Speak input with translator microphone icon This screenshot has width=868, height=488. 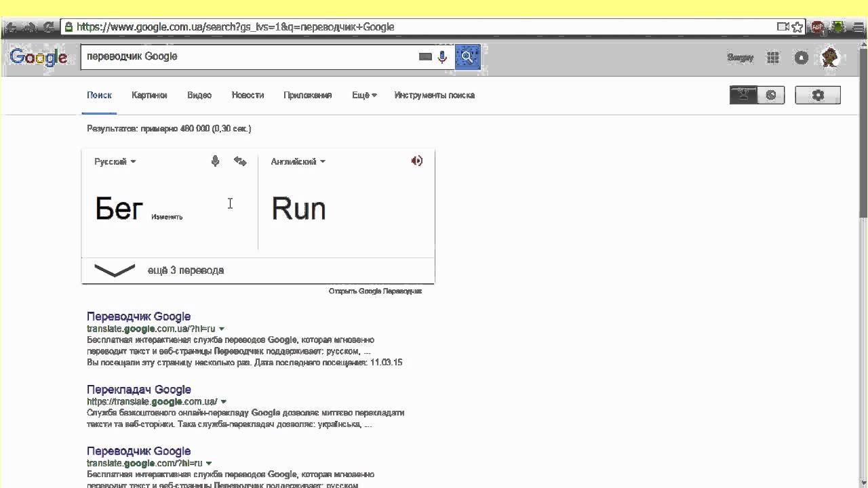coord(215,161)
